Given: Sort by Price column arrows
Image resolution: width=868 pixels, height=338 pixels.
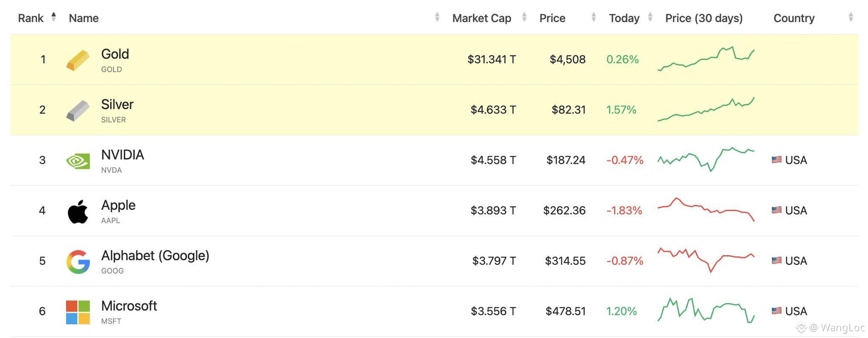Looking at the screenshot, I should pos(593,17).
